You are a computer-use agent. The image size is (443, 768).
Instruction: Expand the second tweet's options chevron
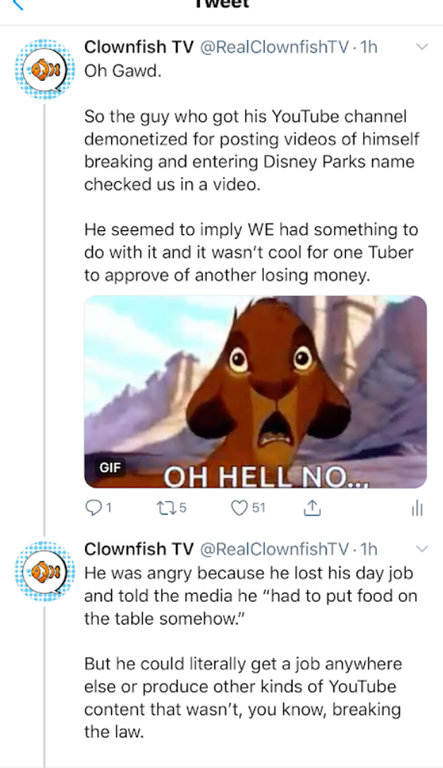421,549
